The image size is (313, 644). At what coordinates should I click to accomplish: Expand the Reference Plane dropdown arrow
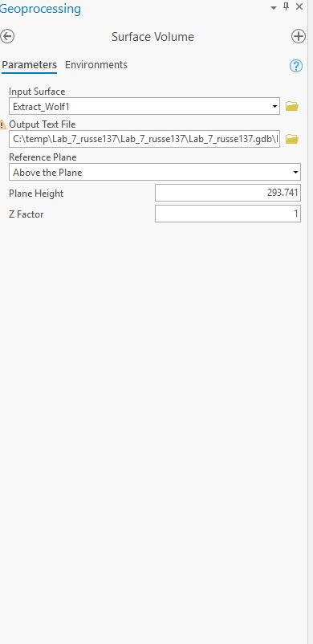[295, 173]
